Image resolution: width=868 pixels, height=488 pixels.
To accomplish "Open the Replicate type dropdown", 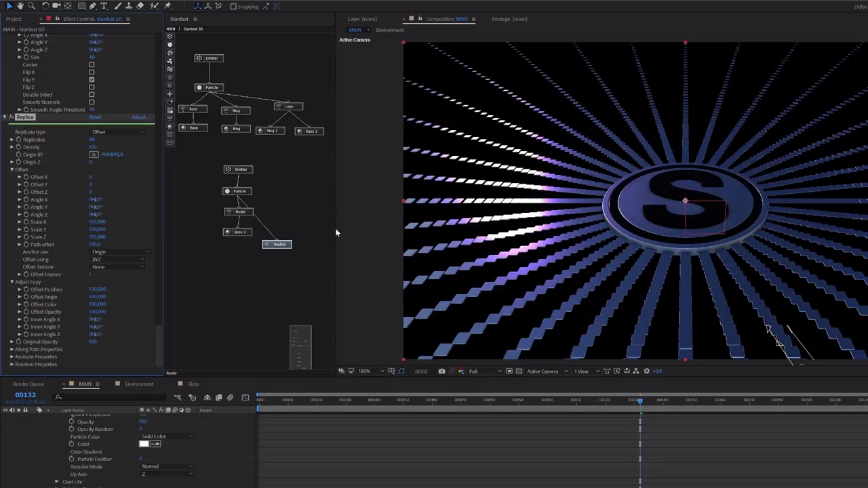I will 119,132.
